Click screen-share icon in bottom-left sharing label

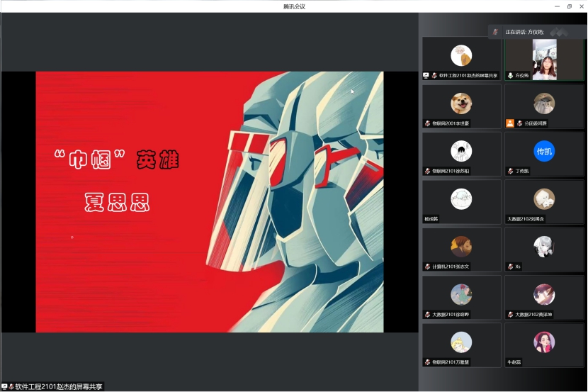[4, 386]
